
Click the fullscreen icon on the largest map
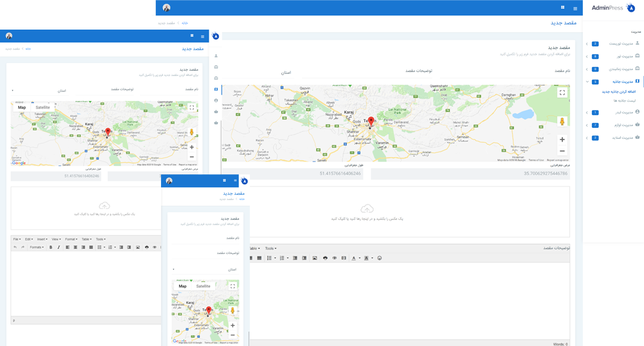[x=562, y=93]
